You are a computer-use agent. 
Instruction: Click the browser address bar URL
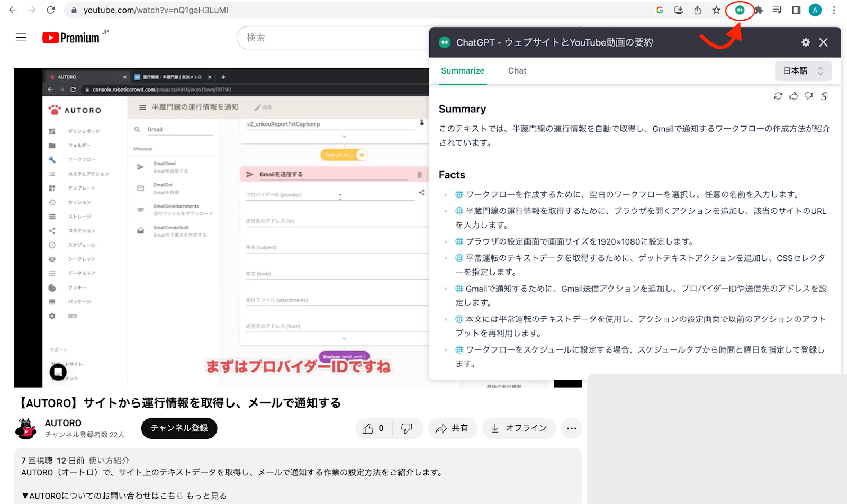[x=156, y=10]
